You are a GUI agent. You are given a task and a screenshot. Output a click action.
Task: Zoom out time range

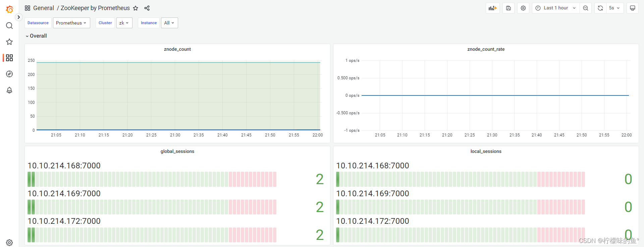pyautogui.click(x=586, y=8)
